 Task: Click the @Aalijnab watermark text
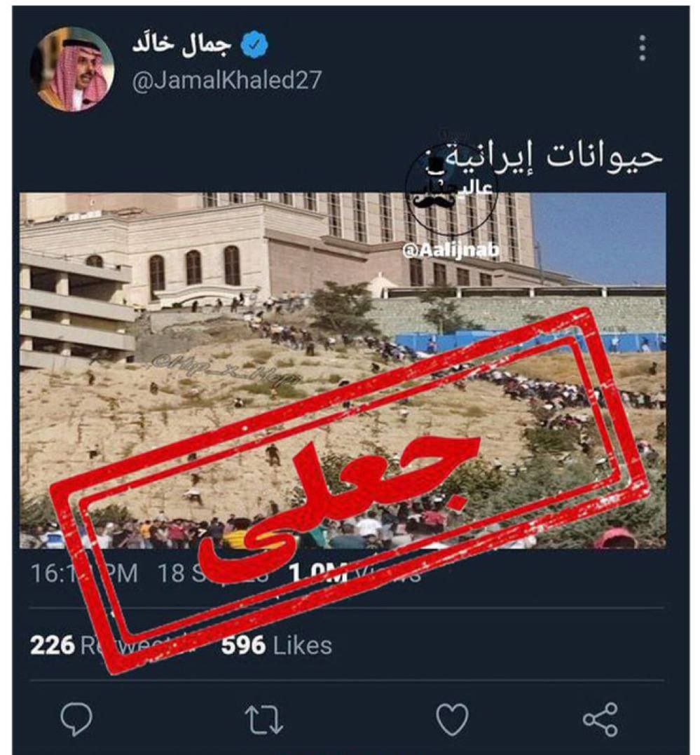click(x=451, y=250)
